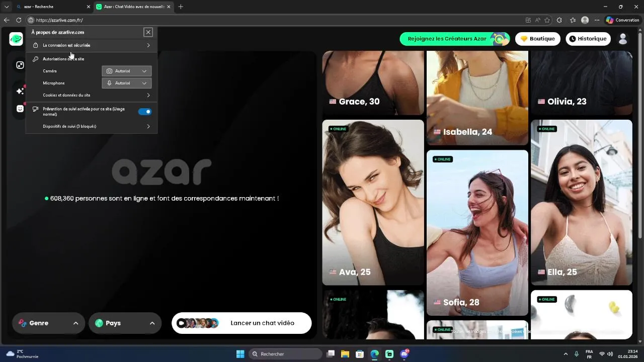Click Ella, 25 profile card
The height and width of the screenshot is (362, 644).
[x=581, y=202]
